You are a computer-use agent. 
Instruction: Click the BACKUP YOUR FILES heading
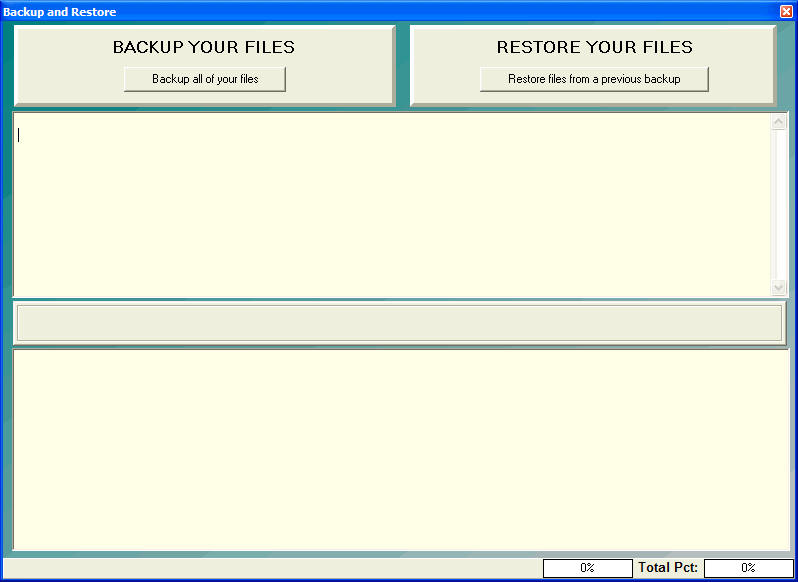[x=204, y=47]
